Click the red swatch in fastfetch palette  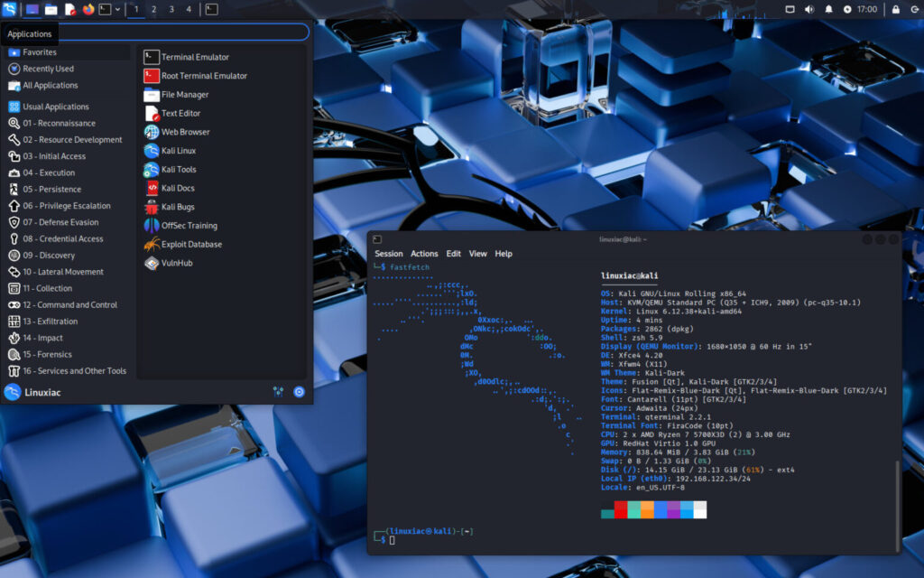pyautogui.click(x=621, y=508)
